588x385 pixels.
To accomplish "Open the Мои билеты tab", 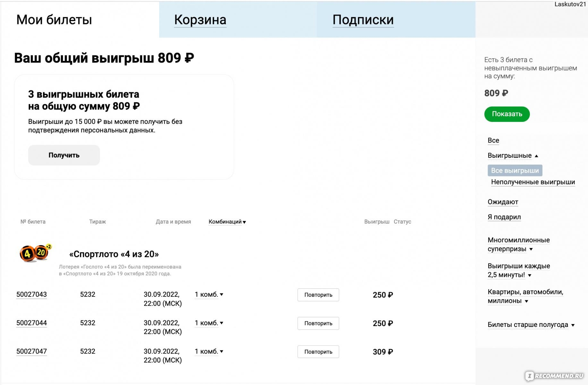I will (54, 20).
